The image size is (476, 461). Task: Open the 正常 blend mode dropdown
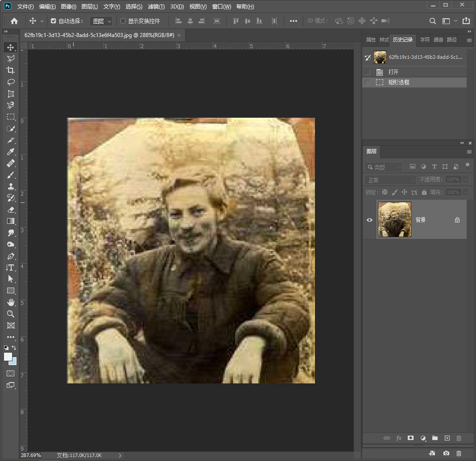click(390, 180)
